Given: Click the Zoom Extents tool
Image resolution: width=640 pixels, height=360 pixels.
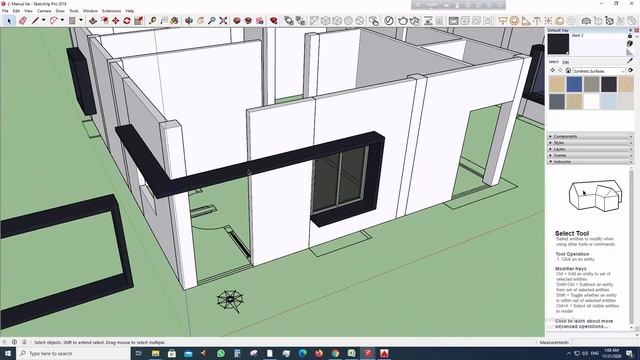Looking at the screenshot, I should [x=223, y=20].
